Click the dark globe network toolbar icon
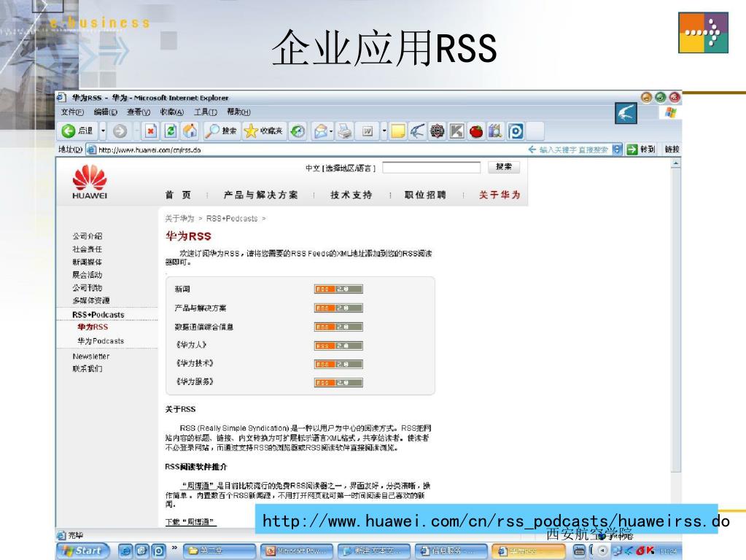This screenshot has height=560, width=746. point(437,131)
